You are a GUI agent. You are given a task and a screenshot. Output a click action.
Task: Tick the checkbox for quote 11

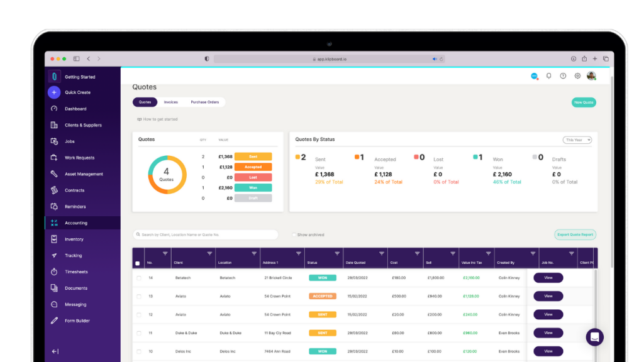pos(139,333)
